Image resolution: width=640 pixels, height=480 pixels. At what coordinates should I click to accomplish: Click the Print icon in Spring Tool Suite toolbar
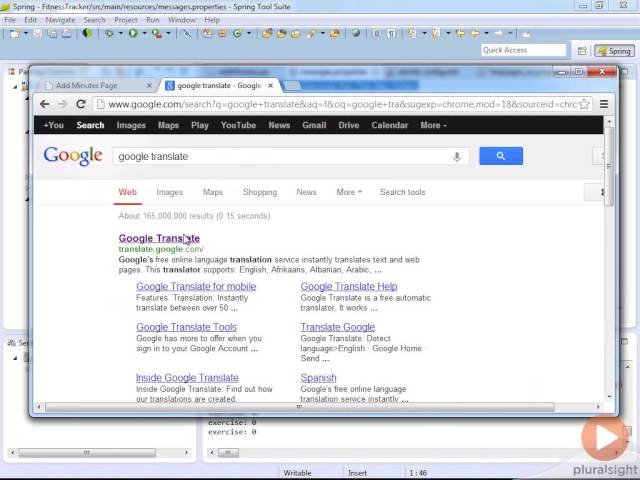coord(67,34)
